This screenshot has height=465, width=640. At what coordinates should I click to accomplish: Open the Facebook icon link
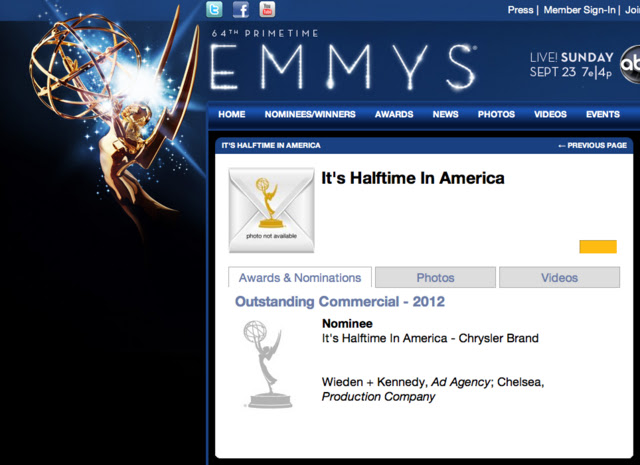[x=241, y=9]
